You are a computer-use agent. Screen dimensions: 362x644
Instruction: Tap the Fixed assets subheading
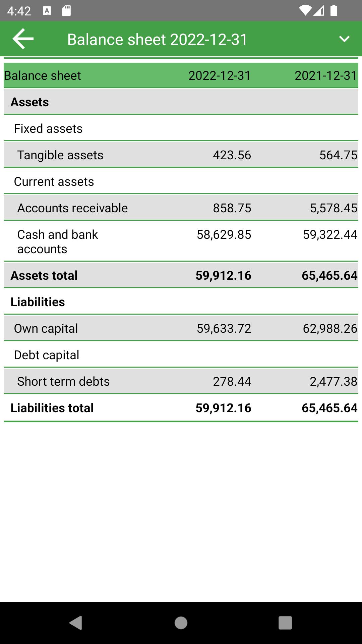48,128
